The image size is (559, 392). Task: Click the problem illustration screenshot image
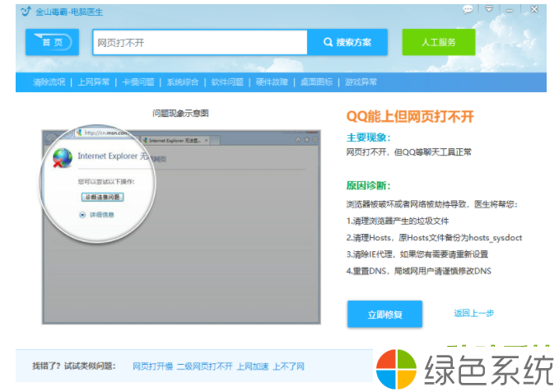point(181,226)
